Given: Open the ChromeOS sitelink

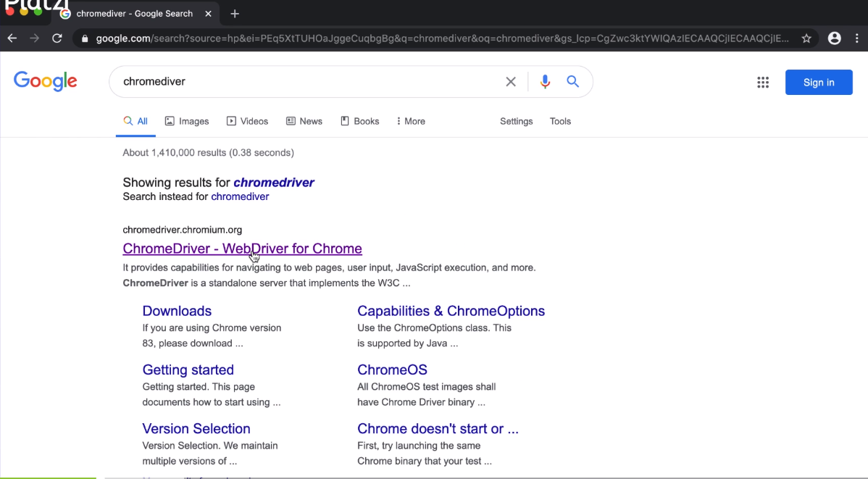Looking at the screenshot, I should tap(392, 370).
